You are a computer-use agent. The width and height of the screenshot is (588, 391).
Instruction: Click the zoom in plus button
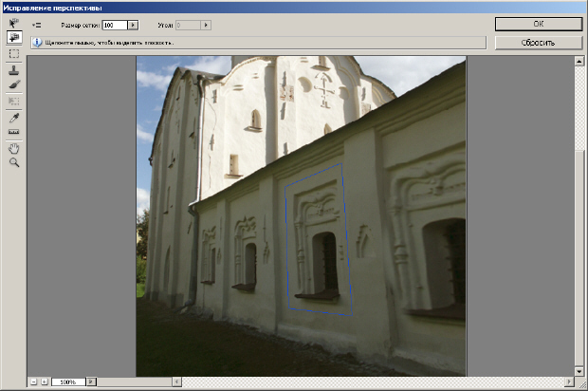[44, 382]
